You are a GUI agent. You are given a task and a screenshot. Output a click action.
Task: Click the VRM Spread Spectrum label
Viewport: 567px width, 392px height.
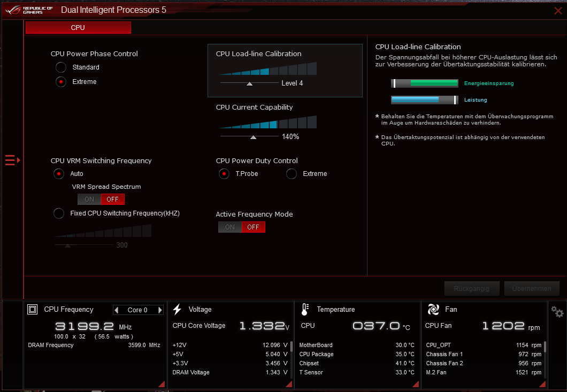pyautogui.click(x=106, y=187)
